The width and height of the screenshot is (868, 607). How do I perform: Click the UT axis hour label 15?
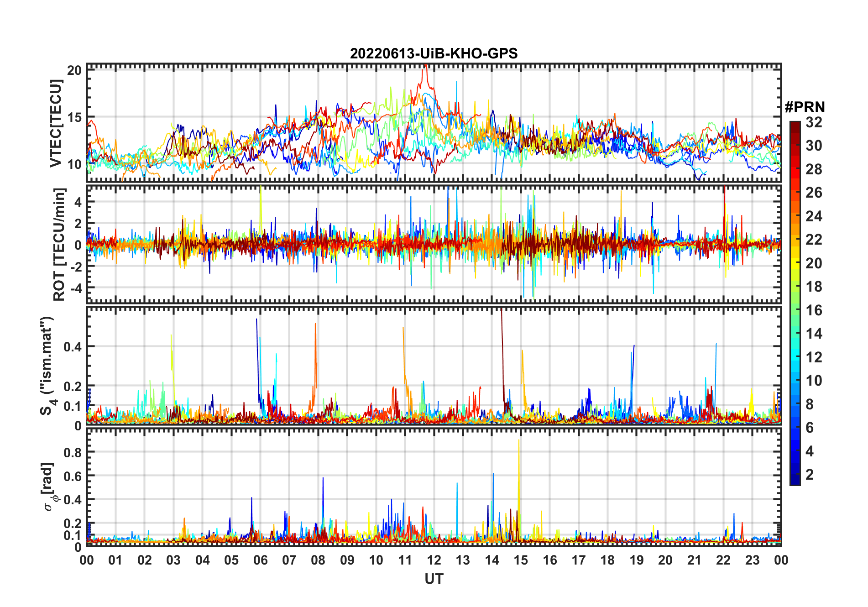pyautogui.click(x=521, y=560)
